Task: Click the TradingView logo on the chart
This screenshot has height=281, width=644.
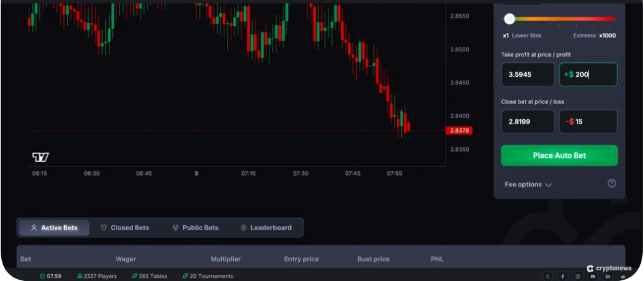Action: 41,157
